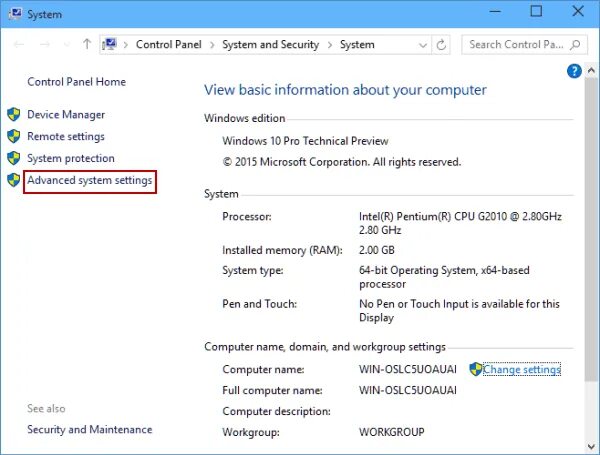600x455 pixels.
Task: Close the System window
Action: click(578, 11)
